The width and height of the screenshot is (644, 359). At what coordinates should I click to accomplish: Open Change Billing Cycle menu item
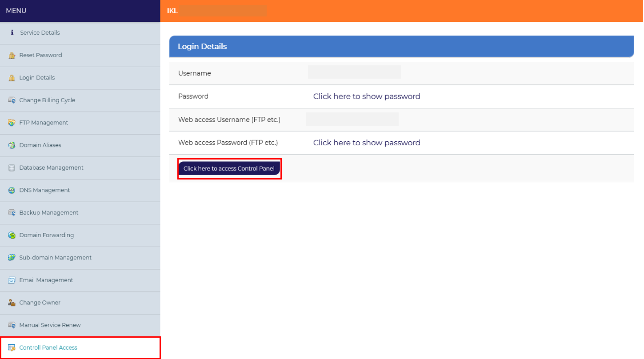click(x=80, y=100)
